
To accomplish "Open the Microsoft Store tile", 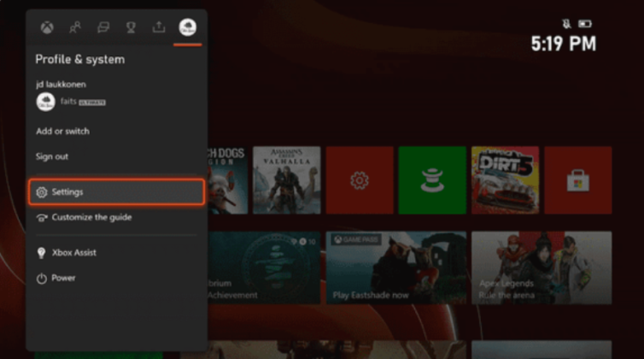I will point(578,180).
